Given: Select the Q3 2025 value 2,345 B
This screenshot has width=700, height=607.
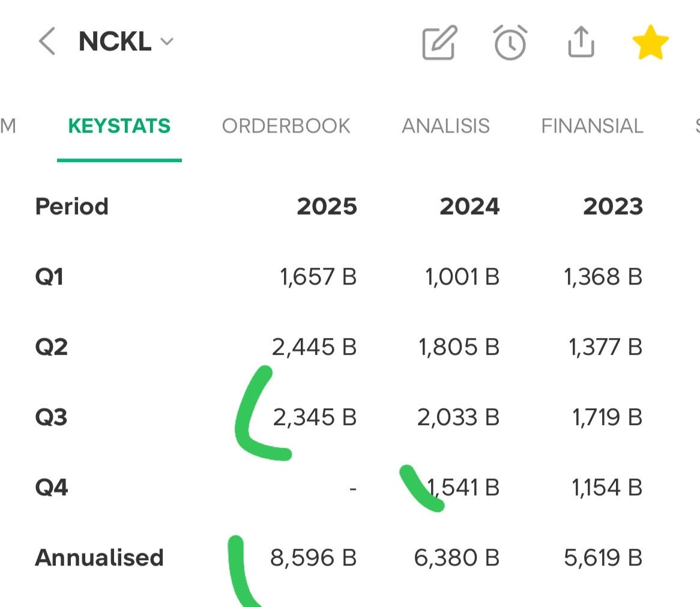Looking at the screenshot, I should 315,417.
